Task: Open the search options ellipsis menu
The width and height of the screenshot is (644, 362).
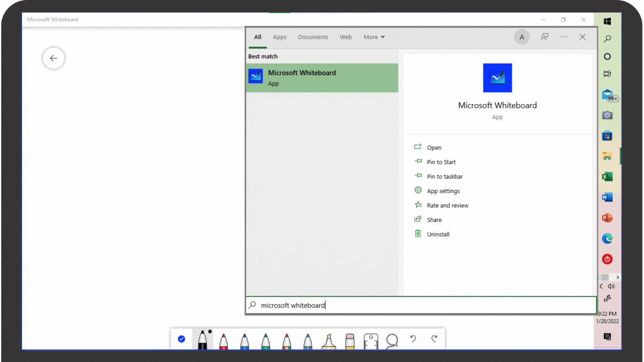Action: click(x=563, y=37)
